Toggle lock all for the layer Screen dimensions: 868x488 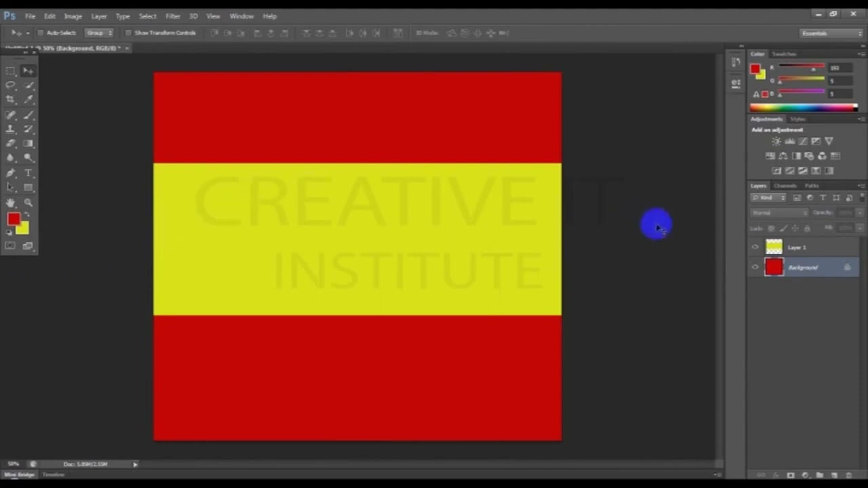click(x=806, y=228)
